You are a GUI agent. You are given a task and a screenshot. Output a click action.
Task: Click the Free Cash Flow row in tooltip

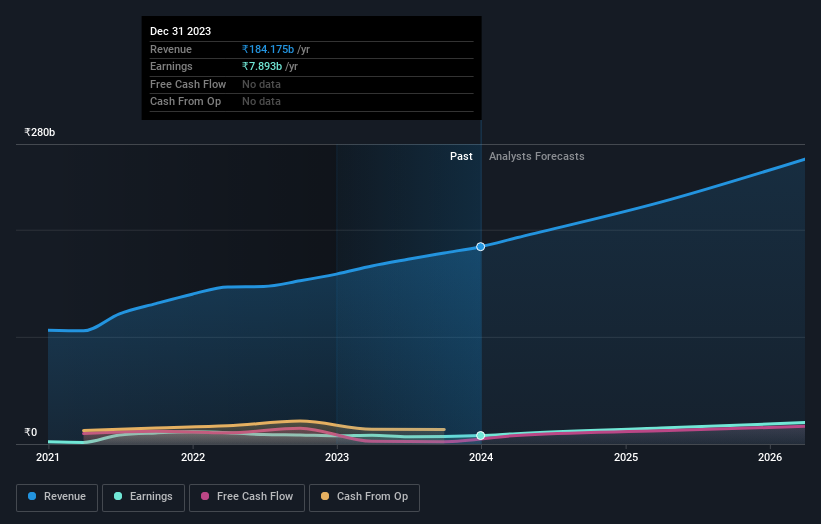[x=312, y=84]
